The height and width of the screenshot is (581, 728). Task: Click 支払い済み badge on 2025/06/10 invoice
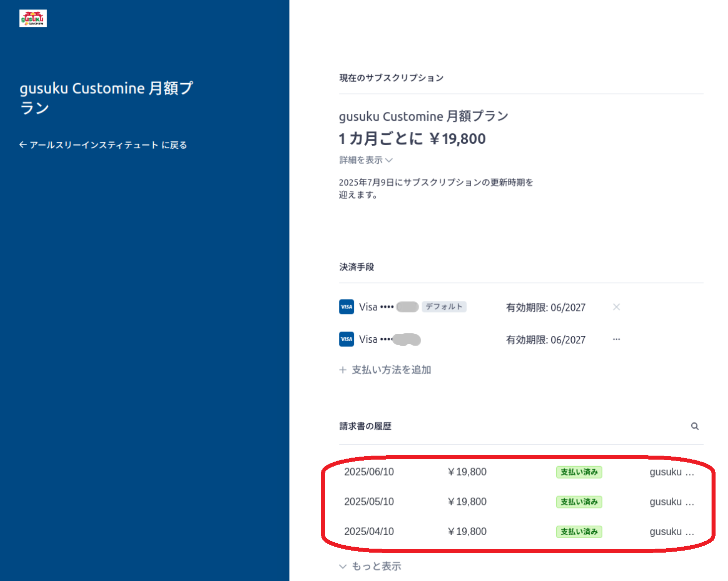[x=579, y=472]
